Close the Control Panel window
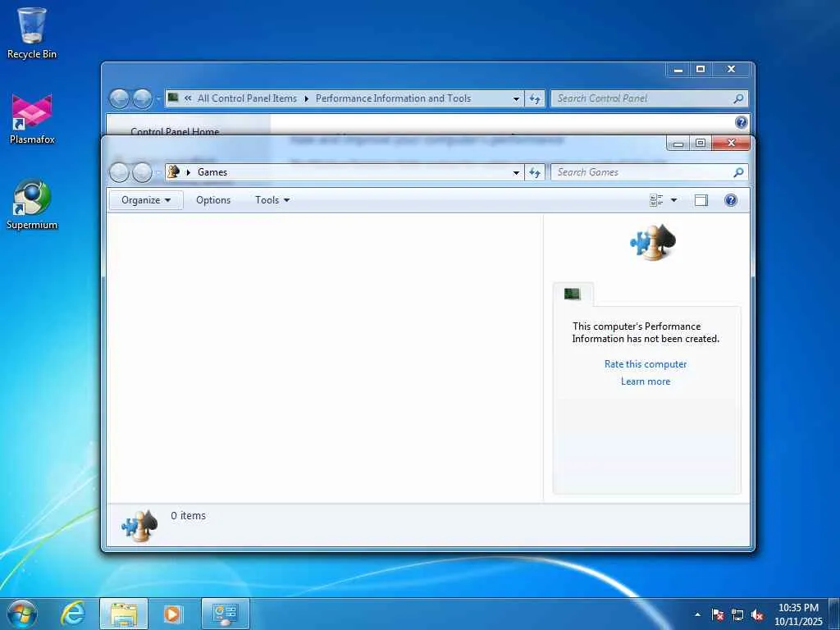Viewport: 840px width, 630px height. [x=731, y=69]
